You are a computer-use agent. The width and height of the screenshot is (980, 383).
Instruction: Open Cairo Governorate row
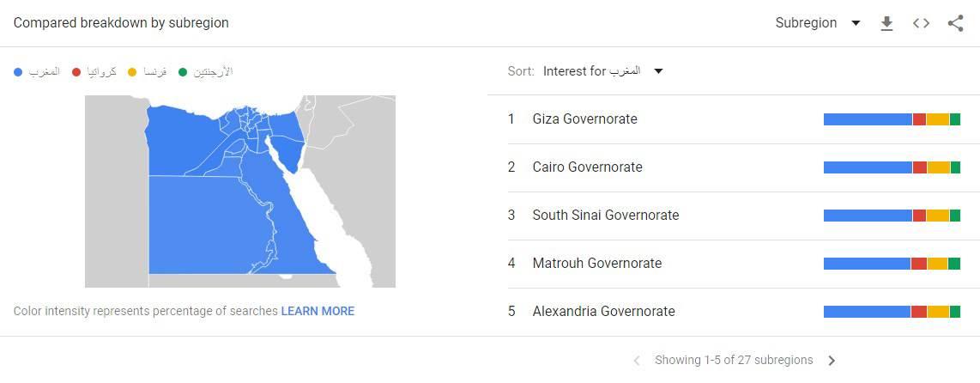(587, 167)
